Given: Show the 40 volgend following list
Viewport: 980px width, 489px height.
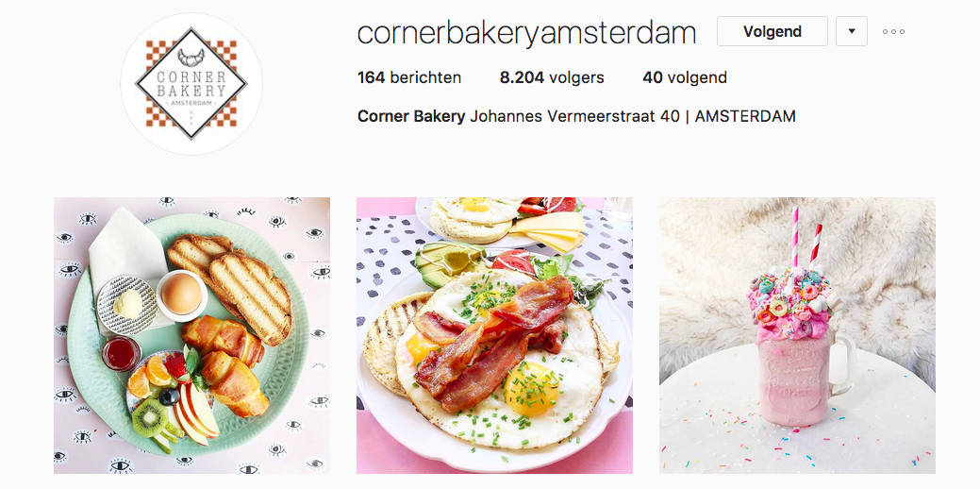Looking at the screenshot, I should click(x=685, y=78).
